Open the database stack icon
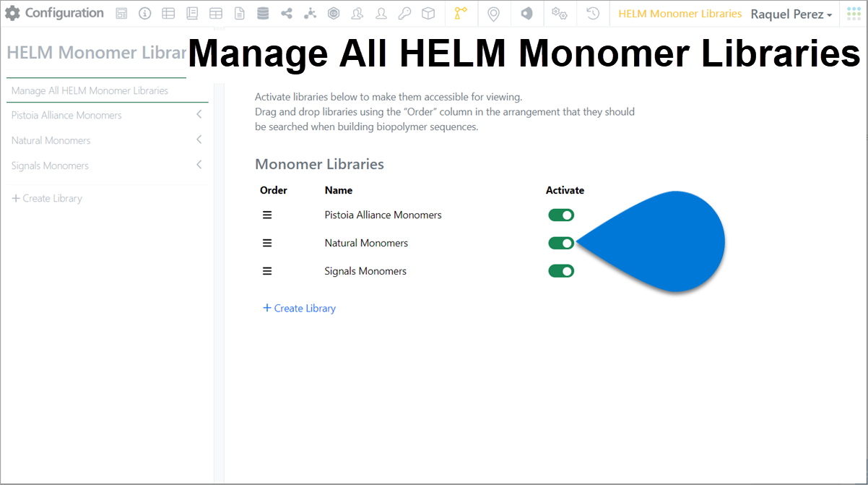 pyautogui.click(x=263, y=14)
